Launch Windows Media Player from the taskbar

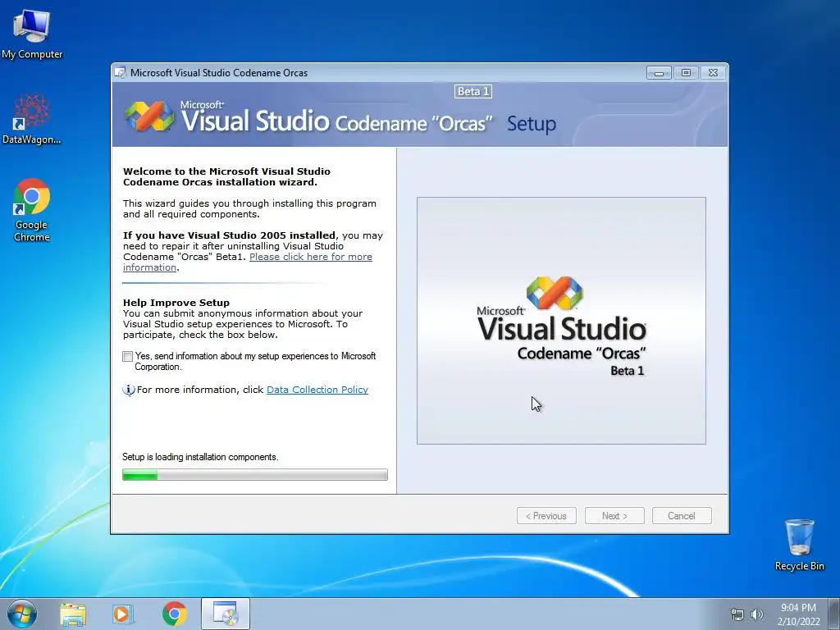click(x=123, y=614)
